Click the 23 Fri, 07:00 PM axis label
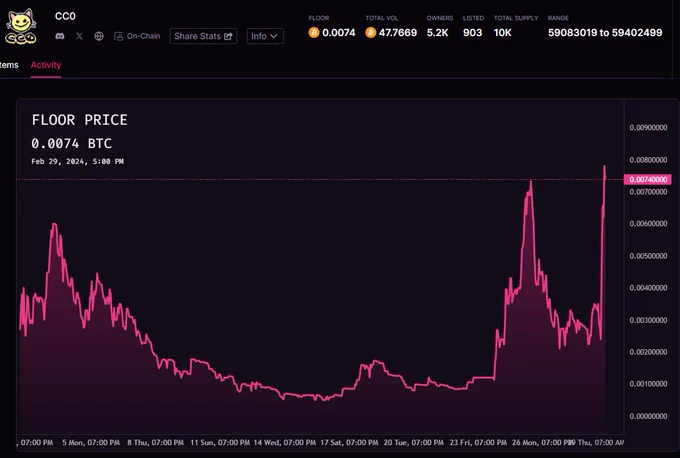Screen dimensions: 680x458 coord(478,443)
